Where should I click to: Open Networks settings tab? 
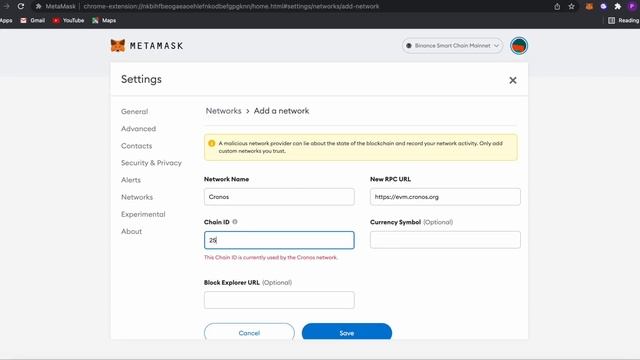tap(137, 197)
